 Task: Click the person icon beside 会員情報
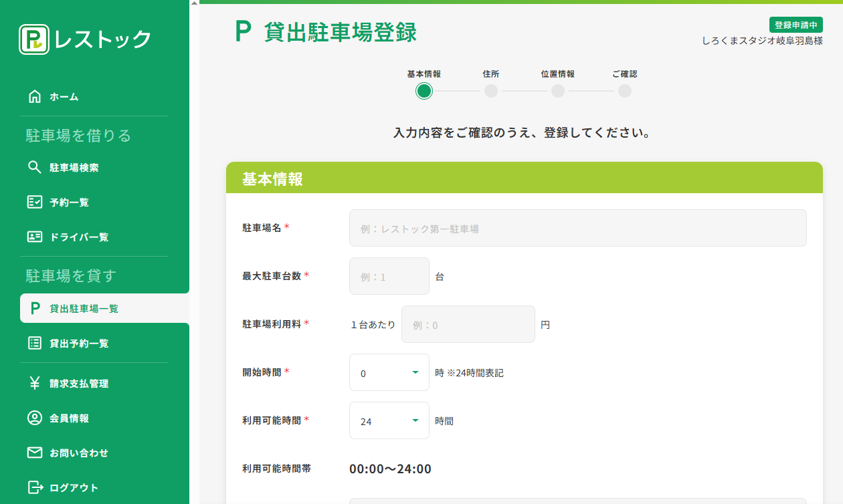click(35, 418)
